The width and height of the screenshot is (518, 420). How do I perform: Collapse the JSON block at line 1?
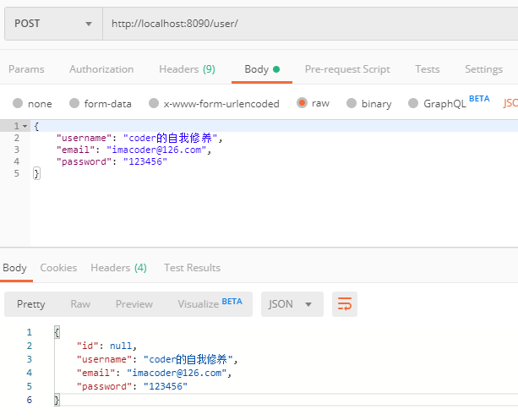25,126
